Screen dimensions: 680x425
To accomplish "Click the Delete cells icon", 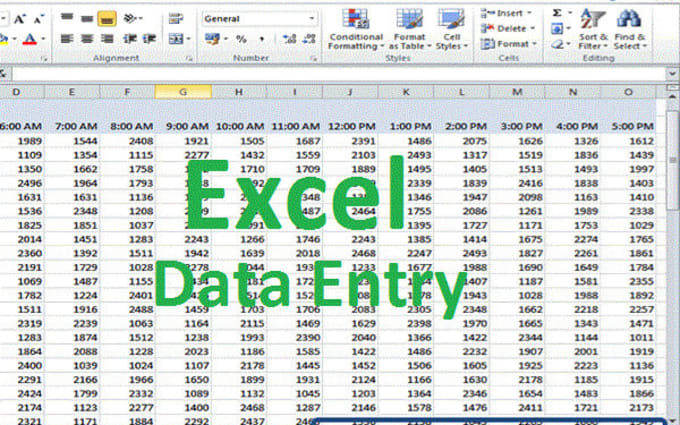I will pyautogui.click(x=487, y=29).
